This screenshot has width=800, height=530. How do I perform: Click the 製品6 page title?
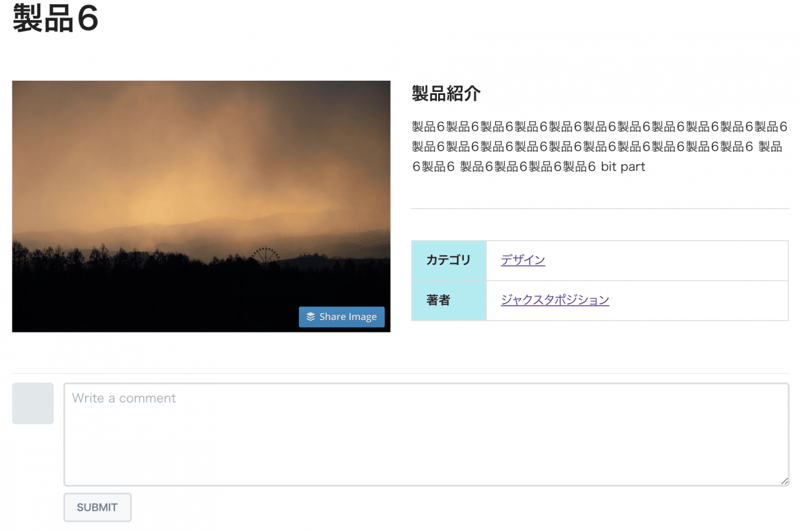tap(56, 20)
